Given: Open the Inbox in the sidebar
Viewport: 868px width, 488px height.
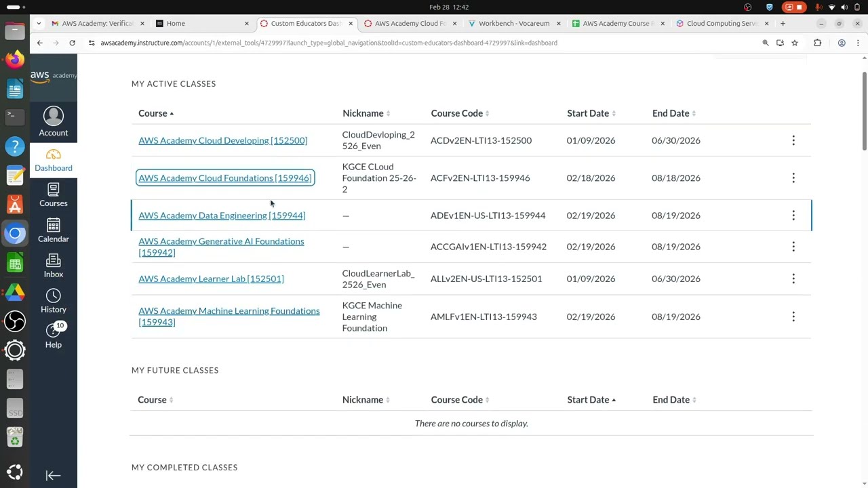Looking at the screenshot, I should coord(53,266).
